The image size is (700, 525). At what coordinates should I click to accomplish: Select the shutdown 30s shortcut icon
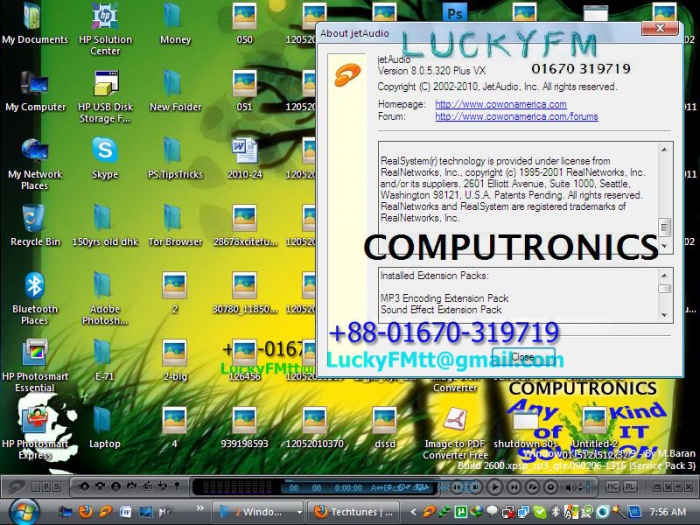point(525,428)
